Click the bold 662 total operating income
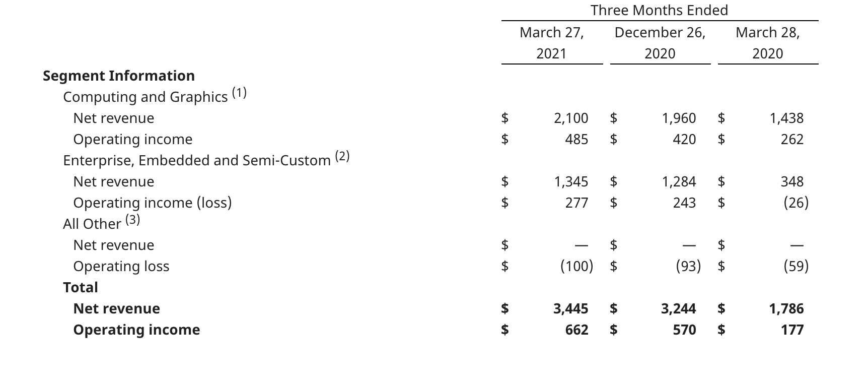 point(576,330)
